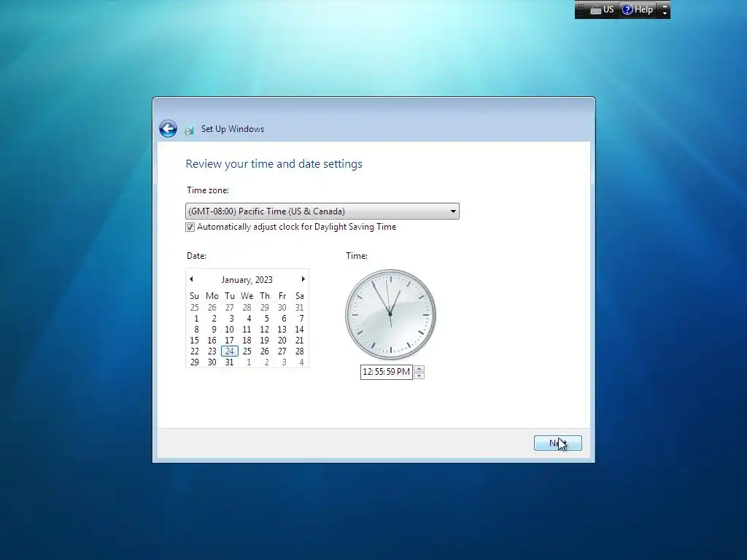Increase time with up spinner arrow
Image resolution: width=747 pixels, height=560 pixels.
[x=419, y=368]
